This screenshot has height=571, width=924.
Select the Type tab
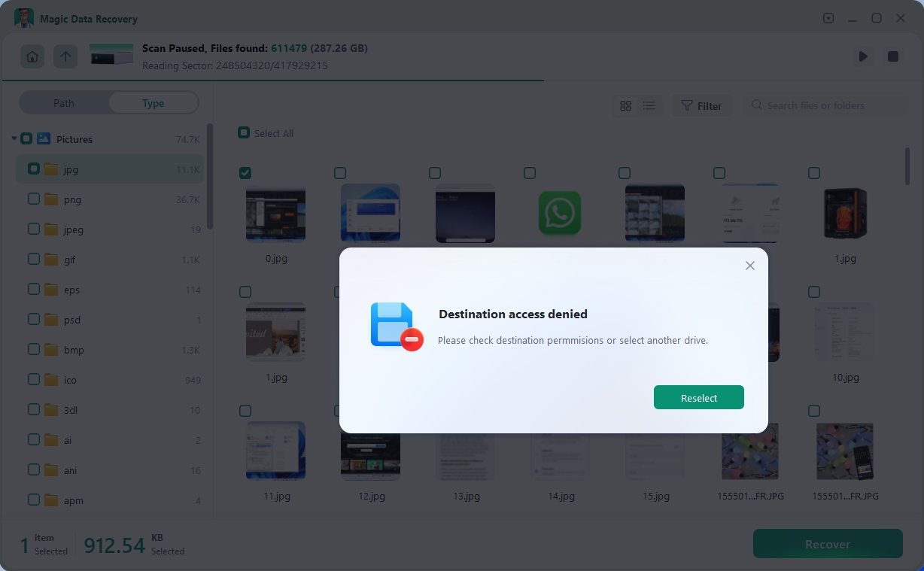(x=153, y=103)
